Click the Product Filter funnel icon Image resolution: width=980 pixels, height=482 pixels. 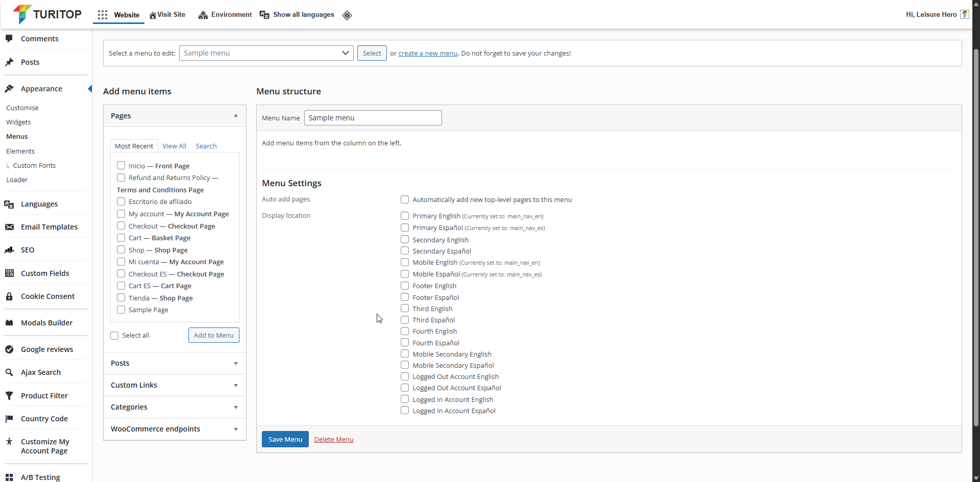tap(9, 396)
